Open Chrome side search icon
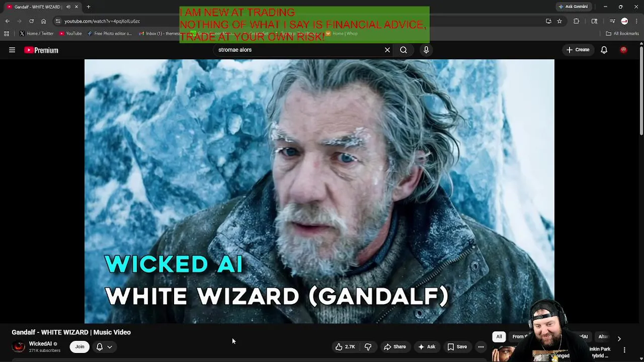This screenshot has height=362, width=644. [594, 21]
